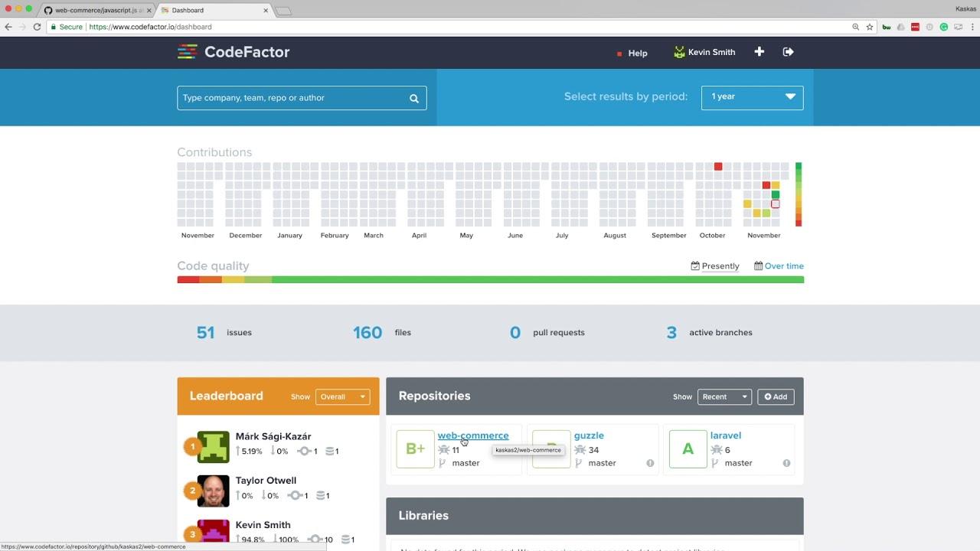The width and height of the screenshot is (980, 551).
Task: Click the 3 active branches count
Action: point(671,332)
